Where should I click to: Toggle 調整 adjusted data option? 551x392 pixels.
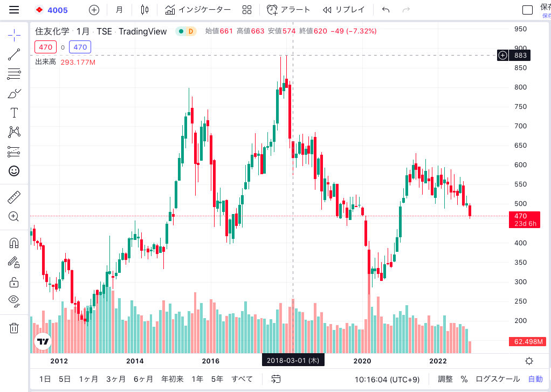tap(445, 379)
